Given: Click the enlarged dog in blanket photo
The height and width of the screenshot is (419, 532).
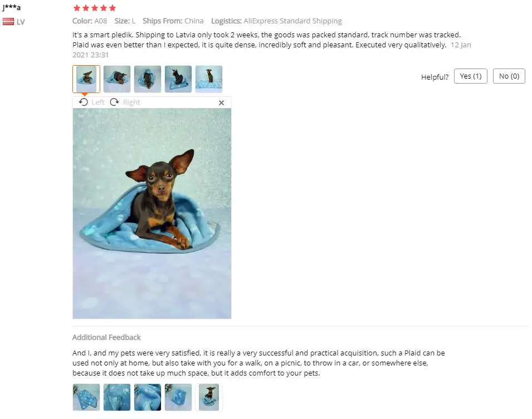Looking at the screenshot, I should [152, 213].
